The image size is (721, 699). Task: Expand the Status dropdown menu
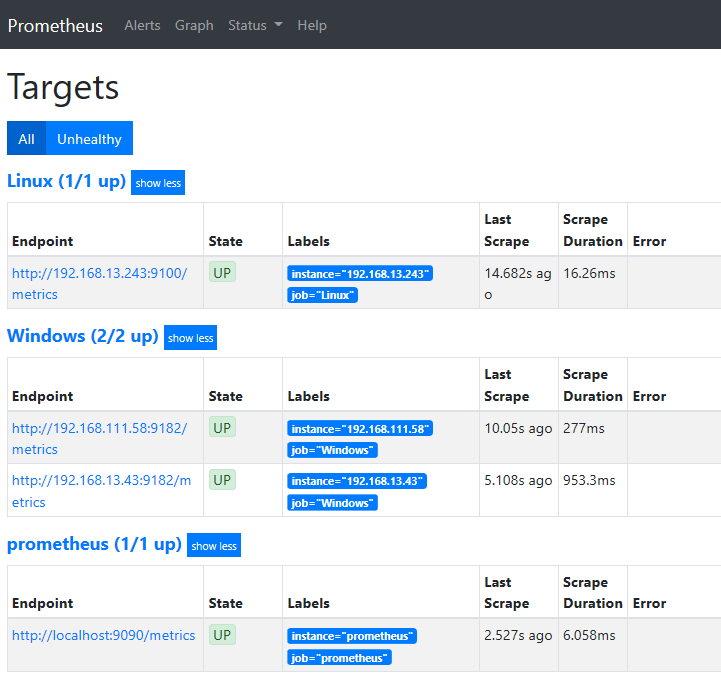click(x=255, y=25)
